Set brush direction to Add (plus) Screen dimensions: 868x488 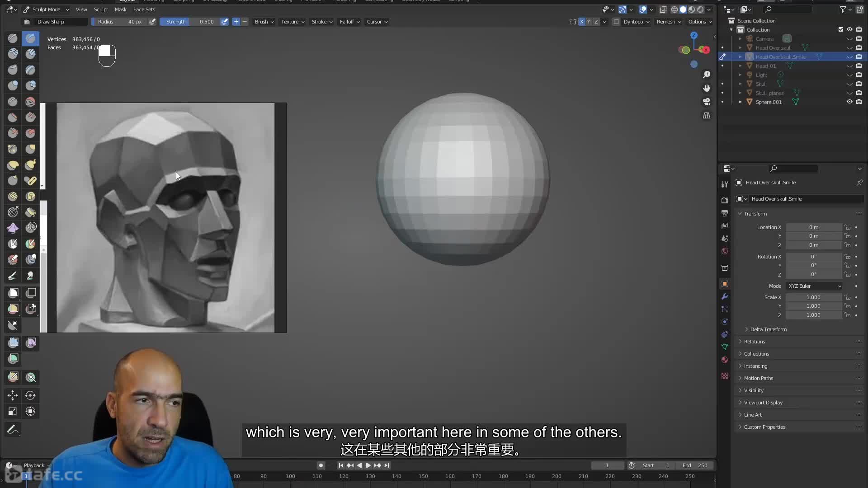pyautogui.click(x=236, y=22)
